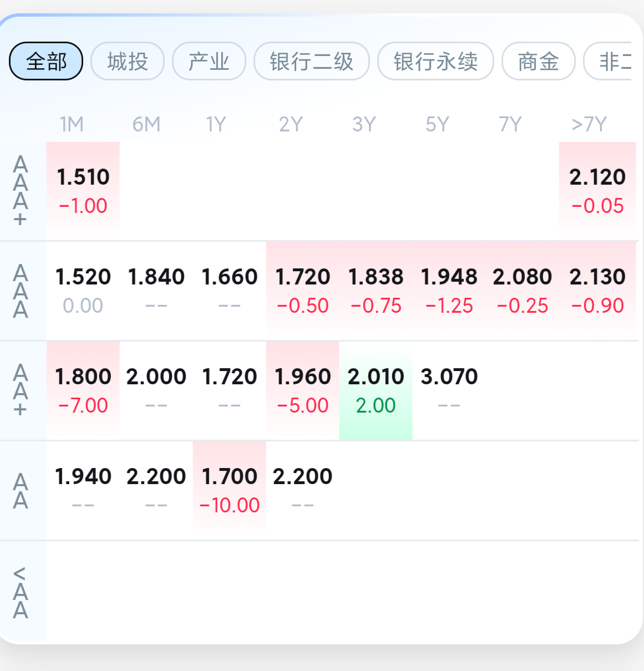Image resolution: width=644 pixels, height=671 pixels.
Task: Switch to the 商金 tab
Action: click(539, 61)
